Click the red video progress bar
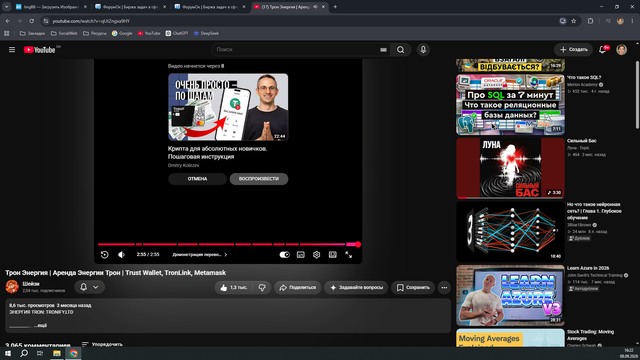This screenshot has height=360, width=640. point(228,244)
